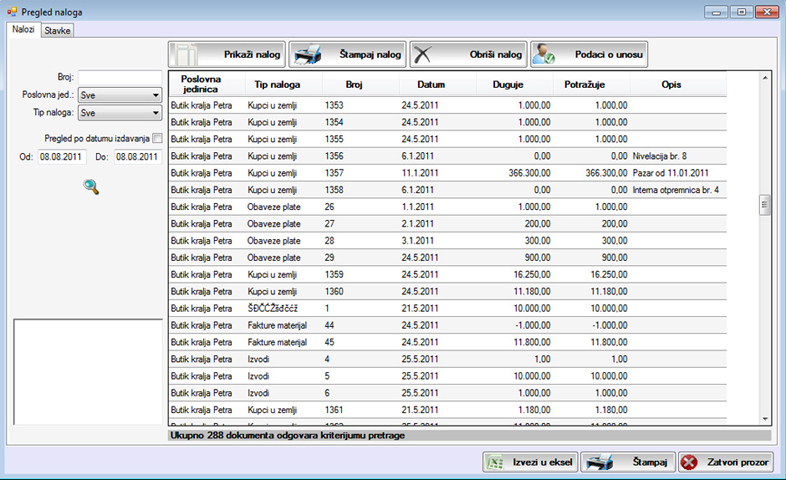Click the 16.250,00 Duguje cell

(514, 275)
